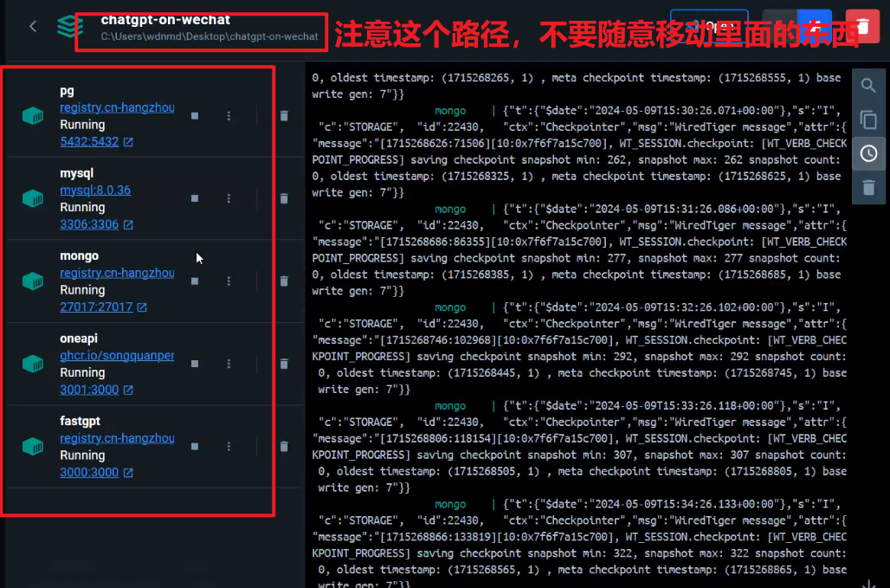Open the mysql:8.0.36 image link
The width and height of the screenshot is (890, 588).
[x=95, y=191]
